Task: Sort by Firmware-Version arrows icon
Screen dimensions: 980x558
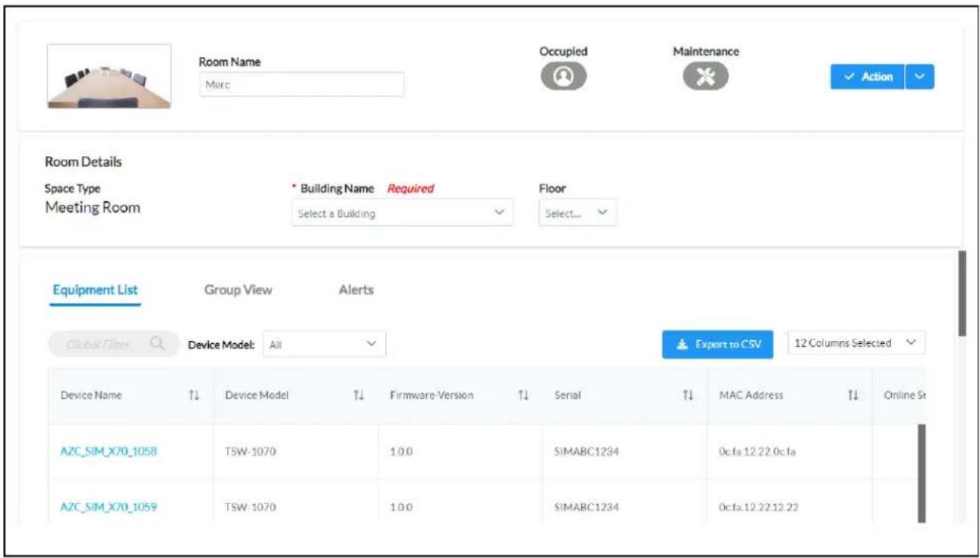Action: point(523,396)
